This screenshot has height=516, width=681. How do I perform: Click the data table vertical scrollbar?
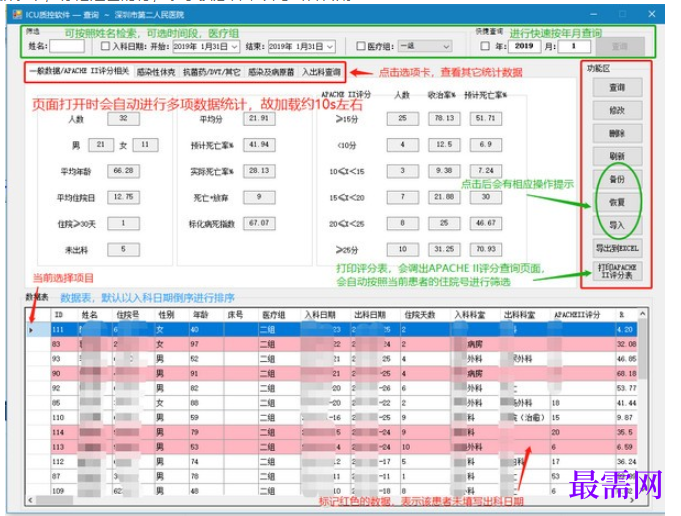[642, 408]
